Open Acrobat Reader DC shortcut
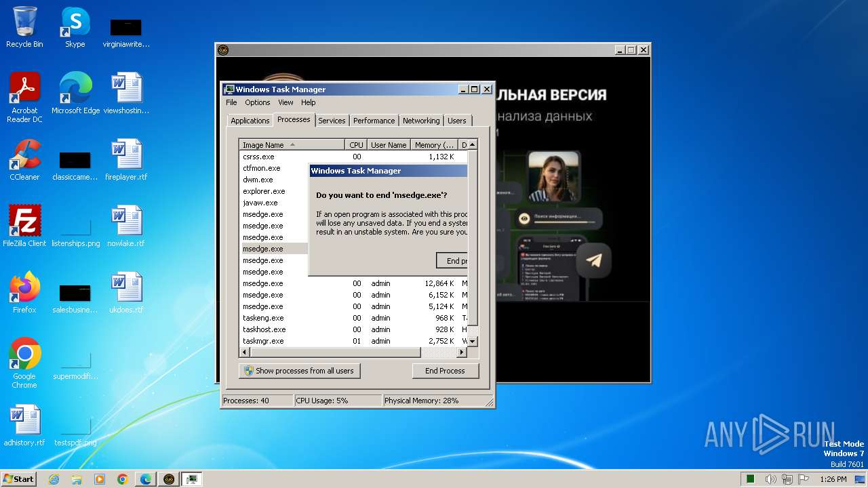Screen dimensions: 868x488 coord(24,98)
